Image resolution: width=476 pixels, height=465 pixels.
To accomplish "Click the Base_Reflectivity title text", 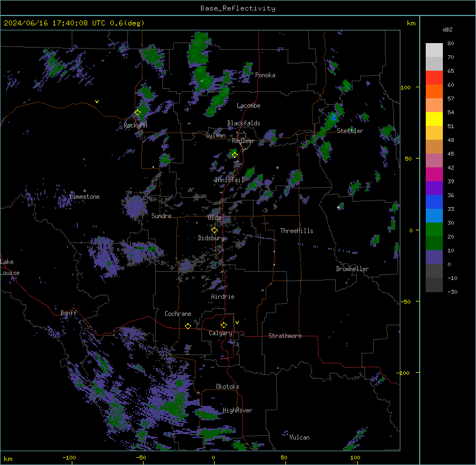I will click(238, 8).
